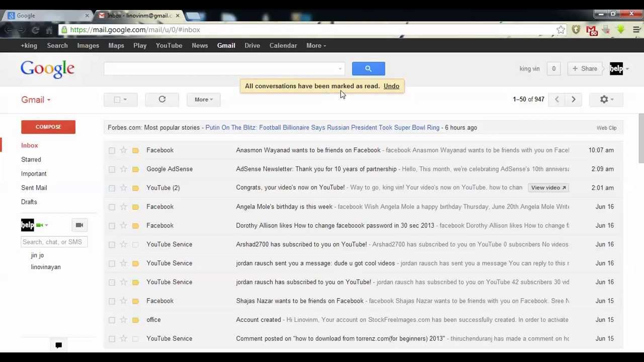
Task: Open the select-all checkbox dropdown
Action: pyautogui.click(x=125, y=100)
